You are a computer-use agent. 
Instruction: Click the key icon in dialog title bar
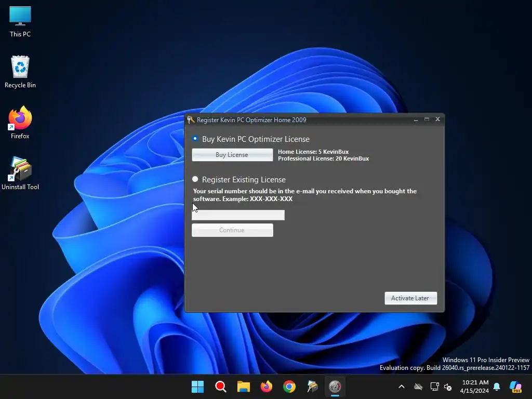(191, 119)
